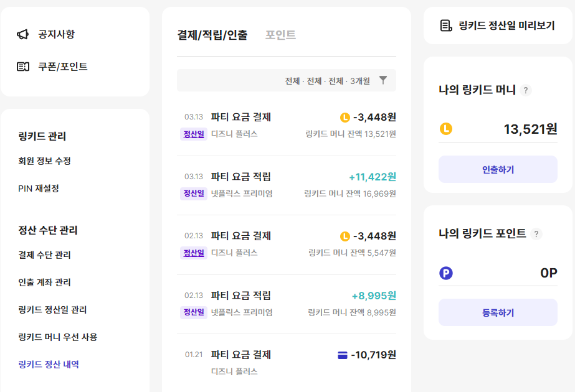This screenshot has width=575, height=392.
Task: Click 링키드 머니 잔액 8,995원 text
Action: 352,312
